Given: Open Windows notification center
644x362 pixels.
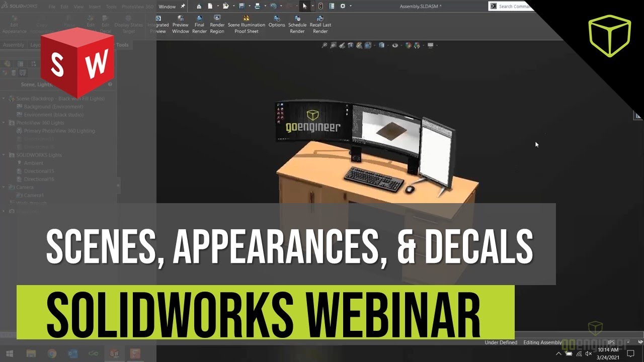Looking at the screenshot, I should coord(631,353).
